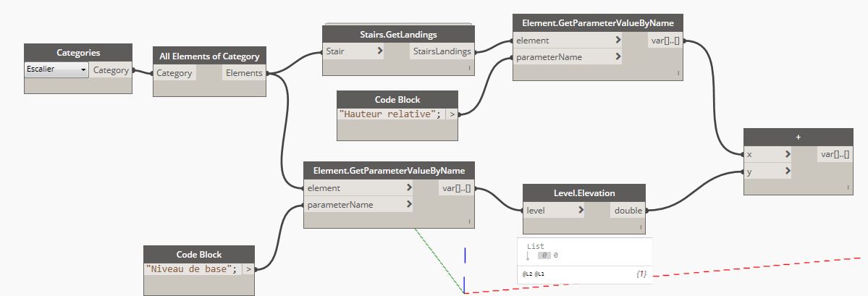868x296 pixels.
Task: Click the lacing indicator on Level.Elevation node
Action: (639, 227)
